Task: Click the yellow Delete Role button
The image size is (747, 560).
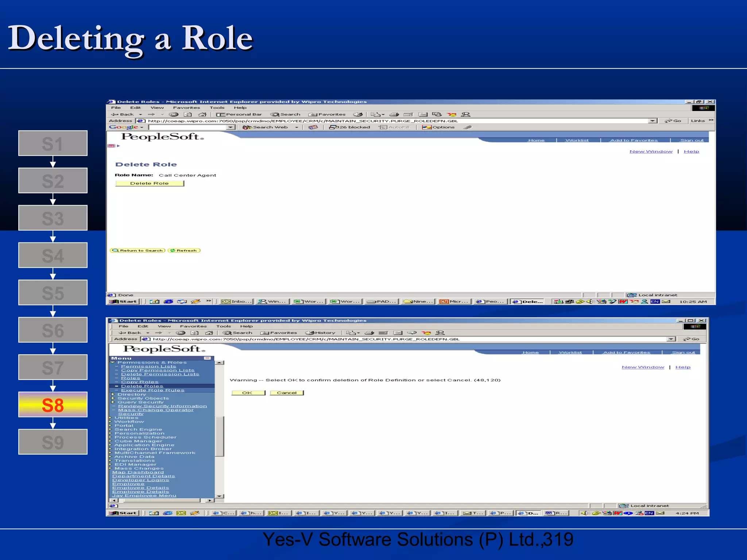Action: [150, 183]
